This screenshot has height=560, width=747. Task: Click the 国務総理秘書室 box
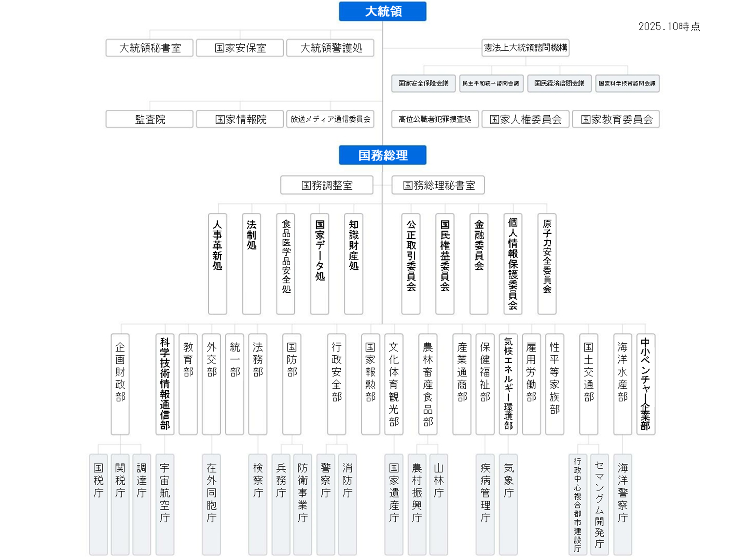[438, 185]
